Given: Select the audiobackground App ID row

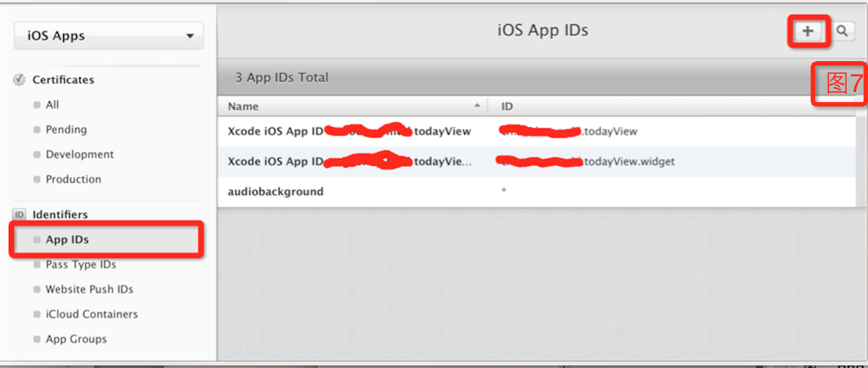Looking at the screenshot, I should click(x=537, y=192).
